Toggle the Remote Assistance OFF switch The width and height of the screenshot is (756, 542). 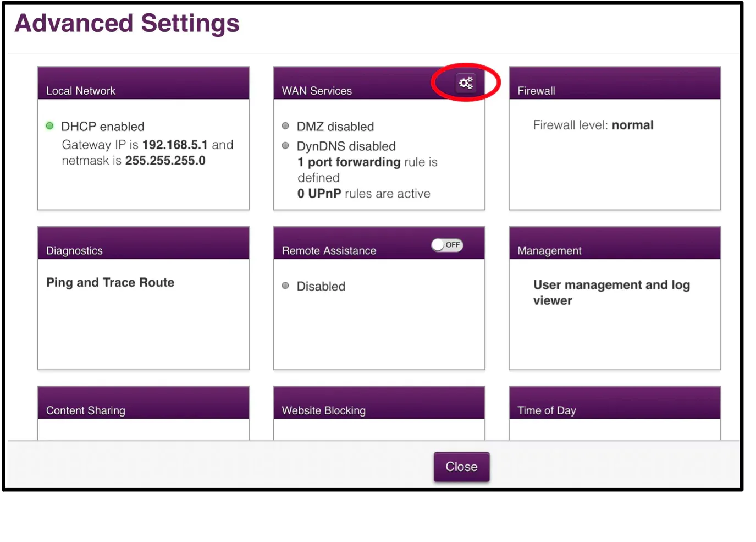click(x=447, y=245)
